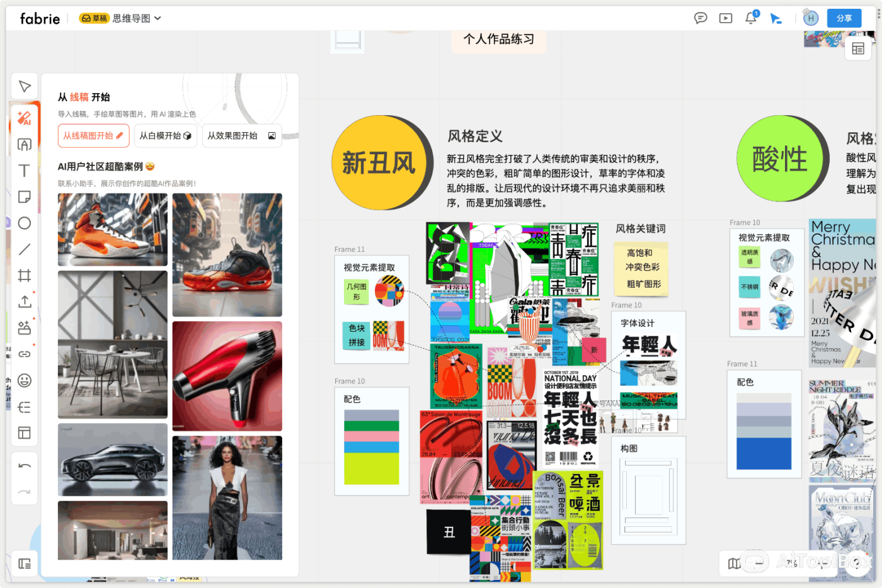This screenshot has height=588, width=882.
Task: Toggle the bottom-left sidebar panel
Action: (x=25, y=563)
